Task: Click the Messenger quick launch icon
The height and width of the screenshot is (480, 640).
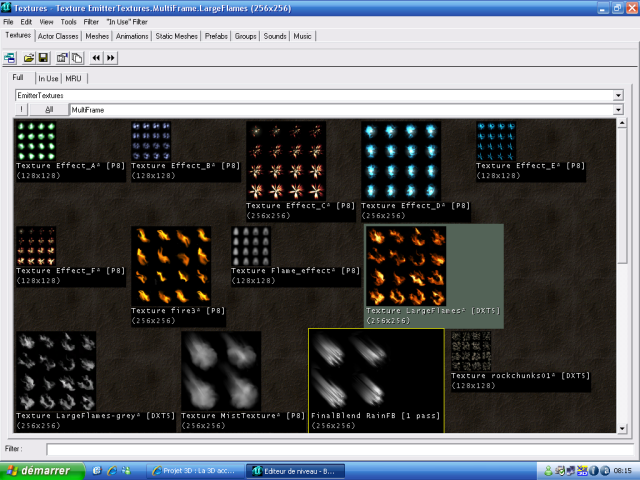Action: (x=126, y=471)
